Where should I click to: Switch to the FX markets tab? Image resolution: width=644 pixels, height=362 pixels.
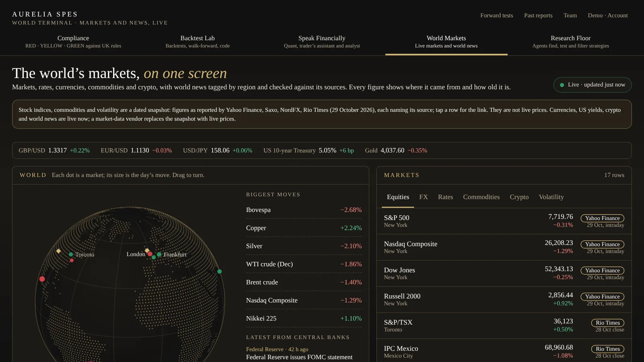pyautogui.click(x=423, y=197)
